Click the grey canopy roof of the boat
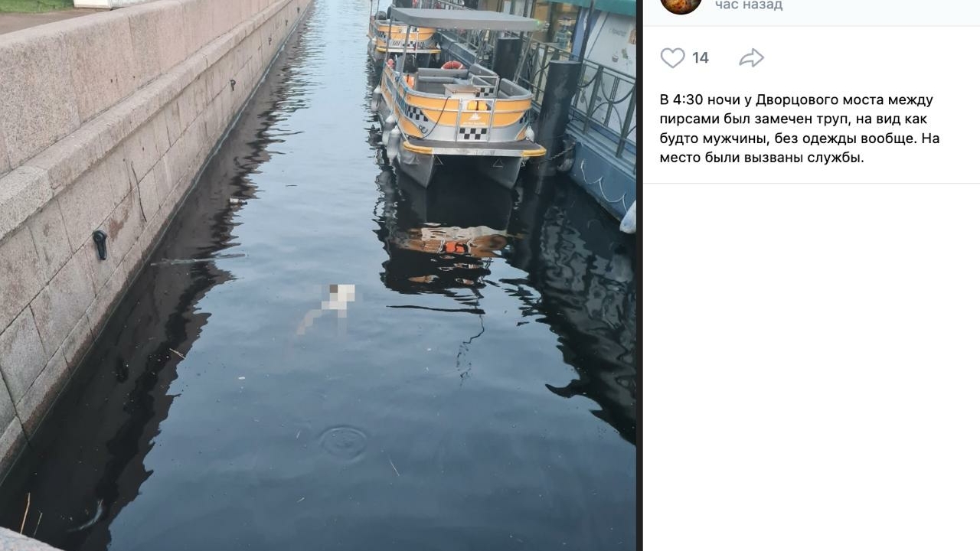This screenshot has height=551, width=980. 464,20
